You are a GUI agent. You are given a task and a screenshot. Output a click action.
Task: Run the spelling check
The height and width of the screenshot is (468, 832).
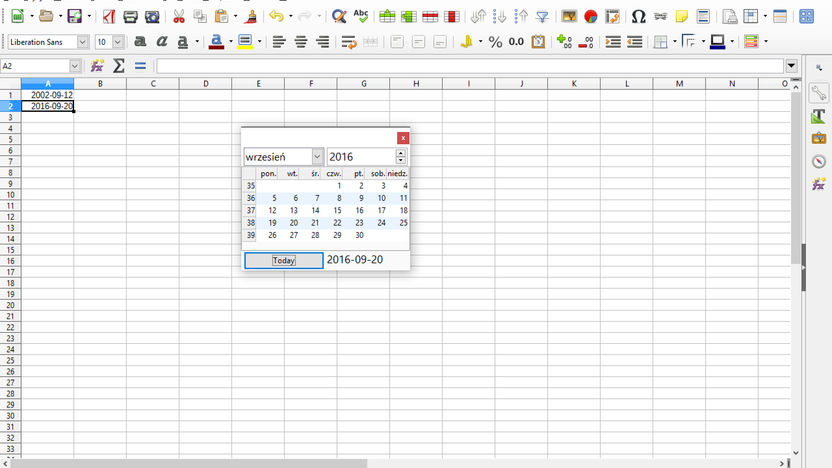[x=361, y=16]
